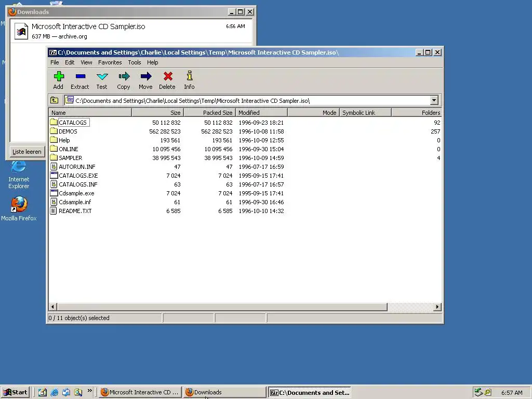Click the ISO file icon in Downloads

click(x=21, y=31)
